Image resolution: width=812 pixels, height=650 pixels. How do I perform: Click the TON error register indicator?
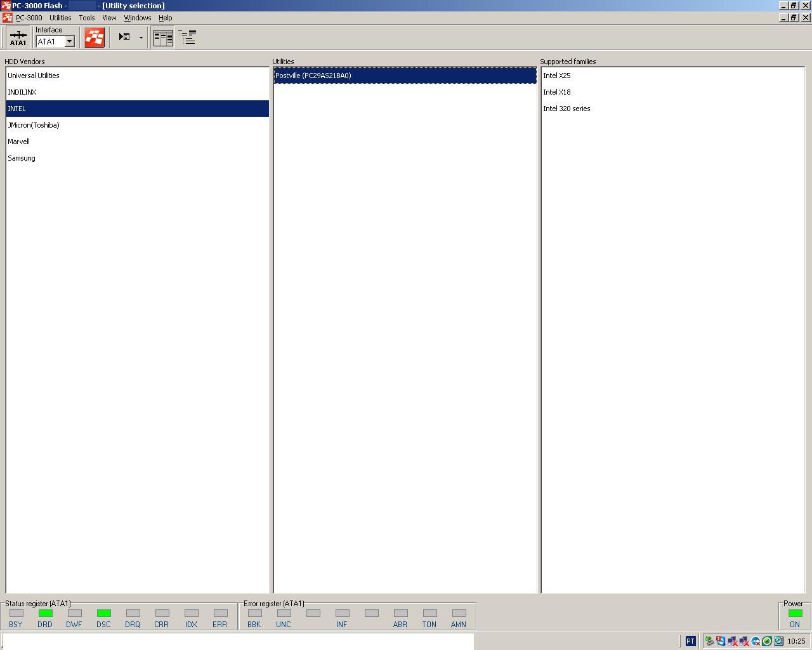[x=430, y=613]
